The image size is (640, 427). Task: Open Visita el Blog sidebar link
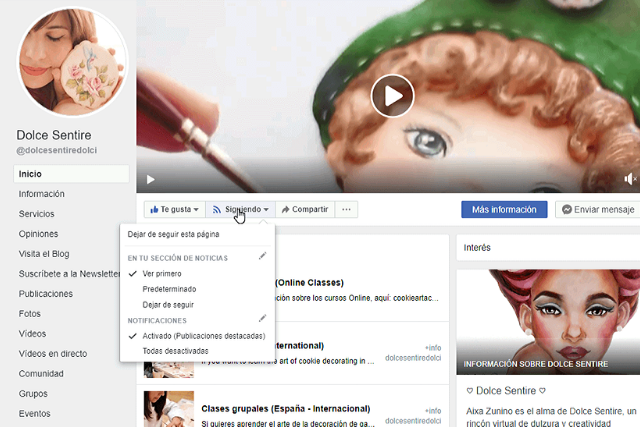[x=44, y=254]
